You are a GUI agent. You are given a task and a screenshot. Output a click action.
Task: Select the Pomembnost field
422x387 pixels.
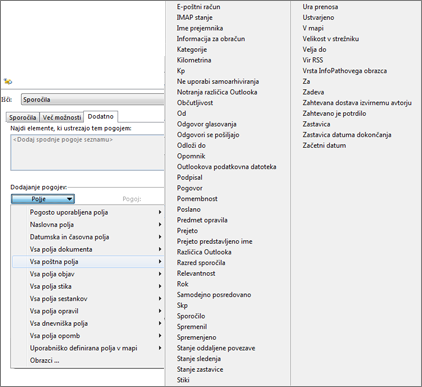197,199
